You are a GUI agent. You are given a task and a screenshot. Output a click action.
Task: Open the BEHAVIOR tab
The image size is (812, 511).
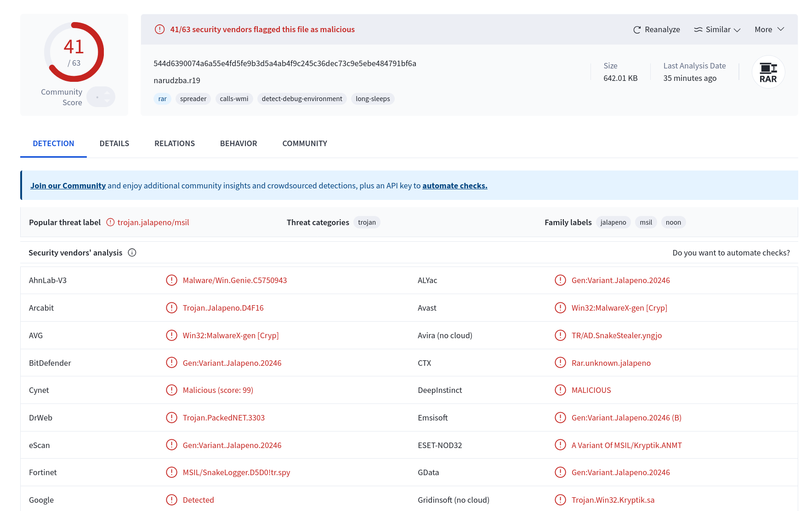tap(238, 143)
